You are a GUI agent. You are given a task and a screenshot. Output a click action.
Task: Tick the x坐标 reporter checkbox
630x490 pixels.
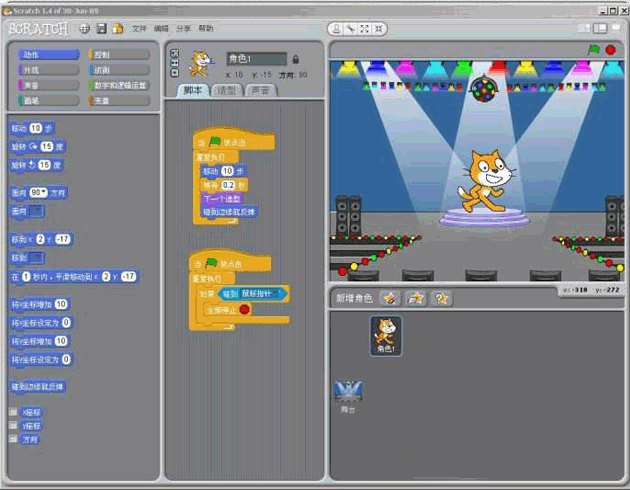coord(13,412)
